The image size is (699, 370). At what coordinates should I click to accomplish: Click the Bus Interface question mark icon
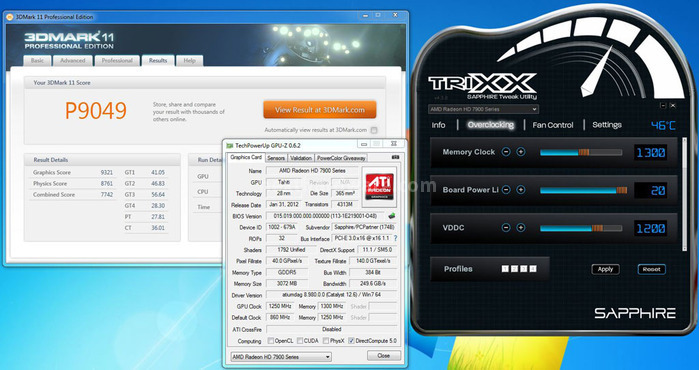click(395, 238)
